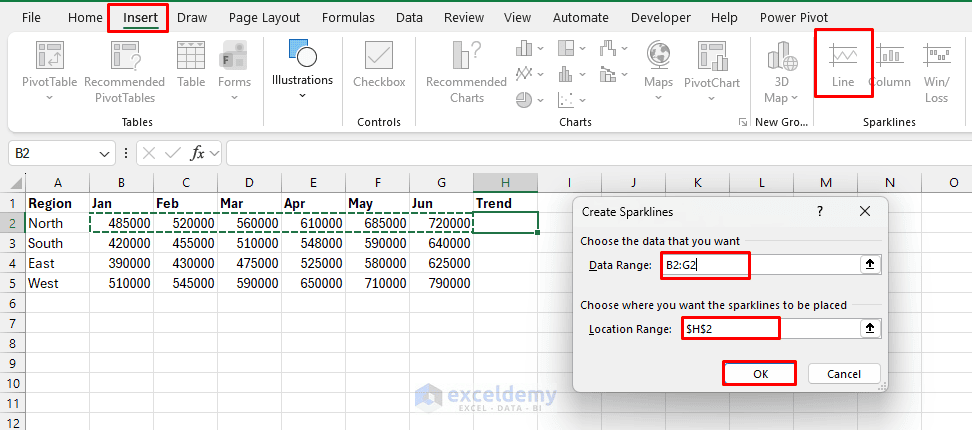Click the Help question mark in dialog

pyautogui.click(x=820, y=211)
